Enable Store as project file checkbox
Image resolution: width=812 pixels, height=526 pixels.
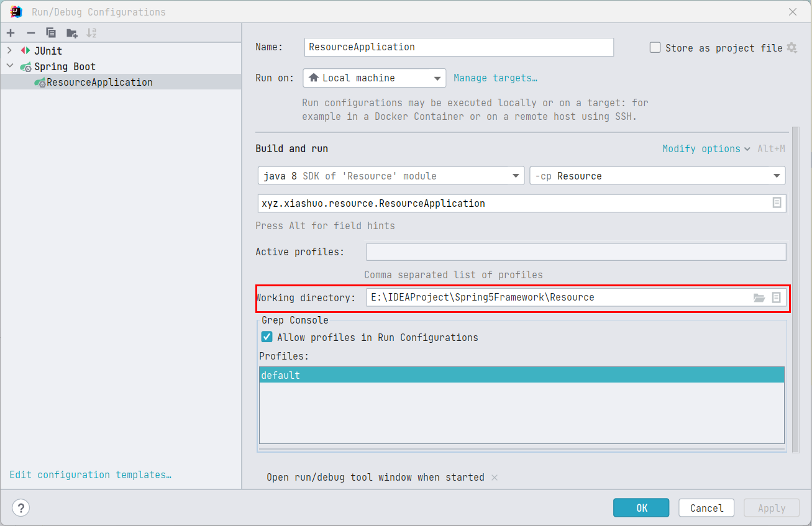[655, 48]
